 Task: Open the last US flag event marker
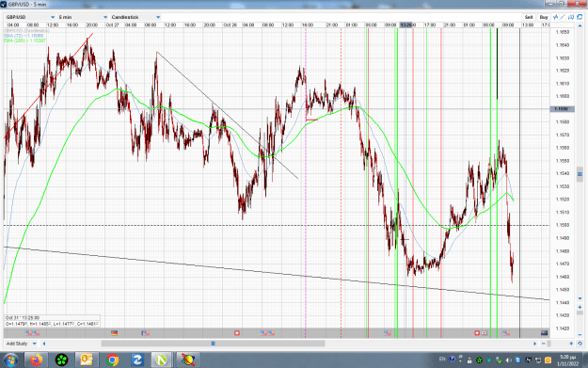point(506,333)
